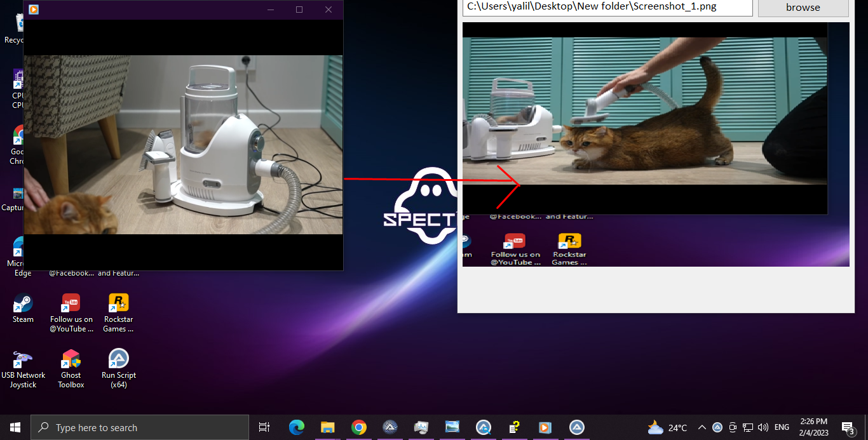Select the Capture desktop shortcut
Image resolution: width=868 pixels, height=440 pixels.
click(13, 199)
